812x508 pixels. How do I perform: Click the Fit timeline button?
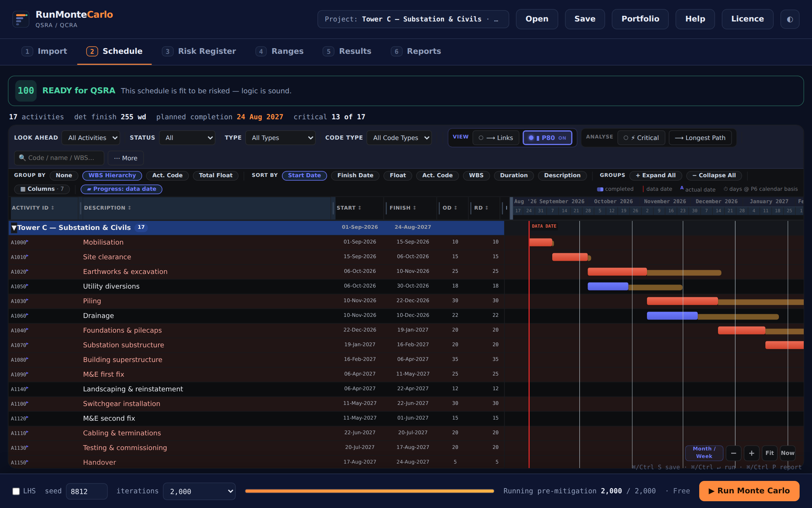click(x=770, y=453)
